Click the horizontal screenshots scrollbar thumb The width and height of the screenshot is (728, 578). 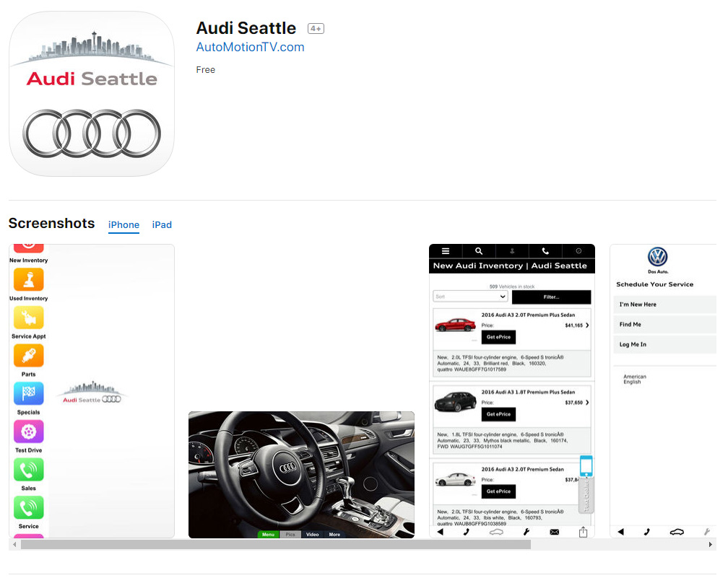276,545
